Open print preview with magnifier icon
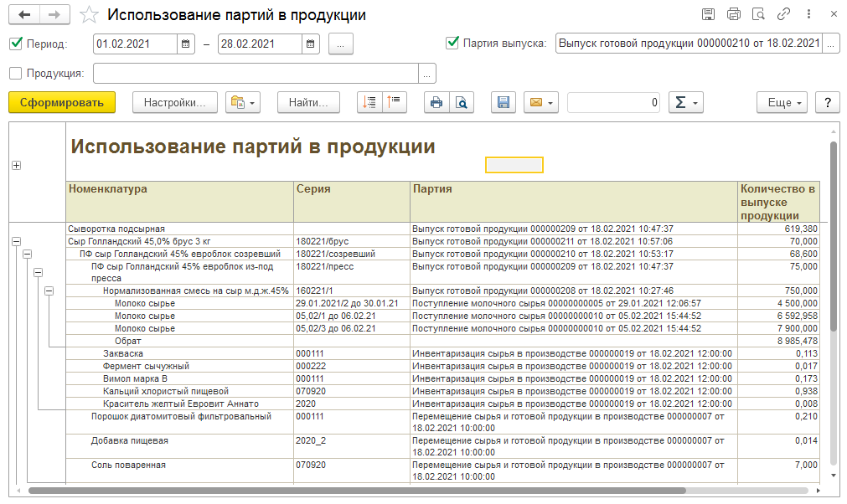Image resolution: width=847 pixels, height=504 pixels. click(x=461, y=102)
